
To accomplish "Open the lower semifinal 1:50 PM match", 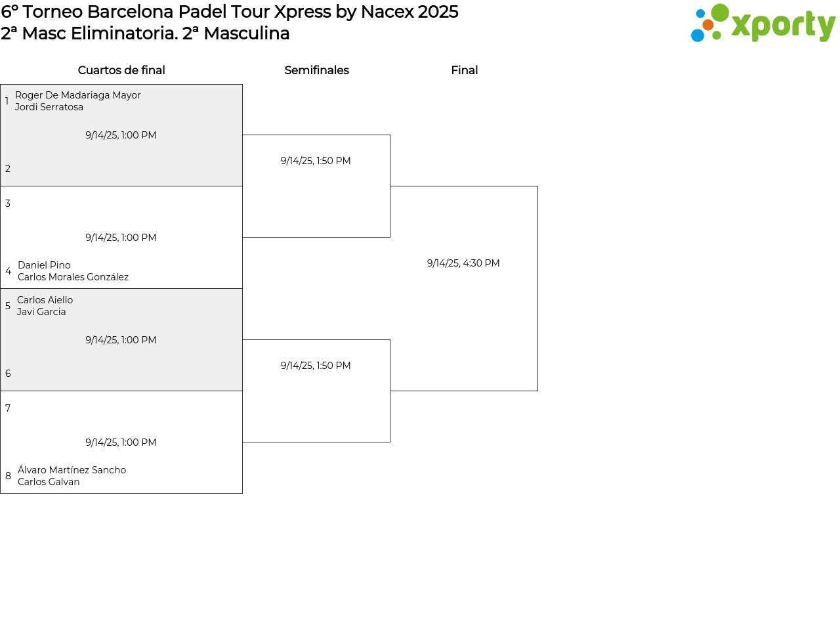I will pyautogui.click(x=316, y=366).
